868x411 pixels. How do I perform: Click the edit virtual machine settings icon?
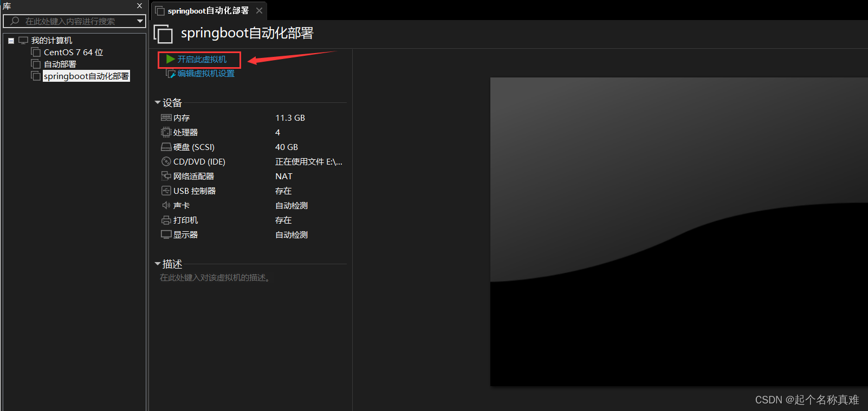pos(171,74)
